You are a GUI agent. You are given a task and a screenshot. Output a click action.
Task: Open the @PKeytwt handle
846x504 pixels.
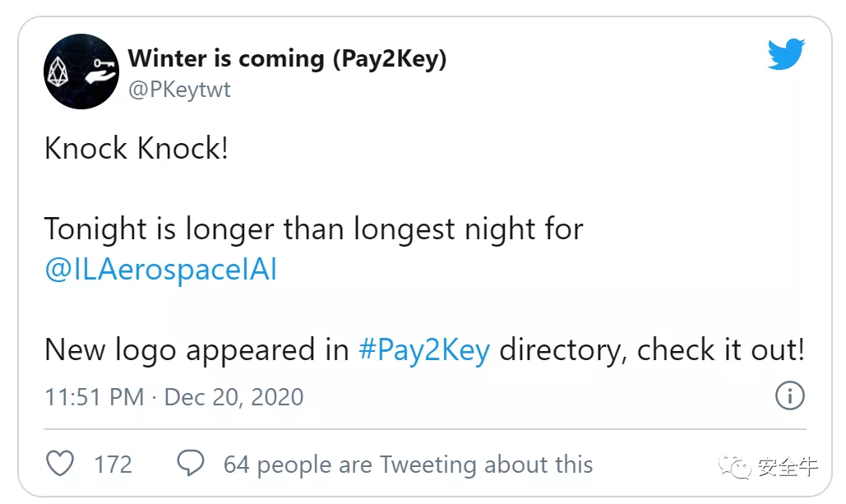[179, 90]
